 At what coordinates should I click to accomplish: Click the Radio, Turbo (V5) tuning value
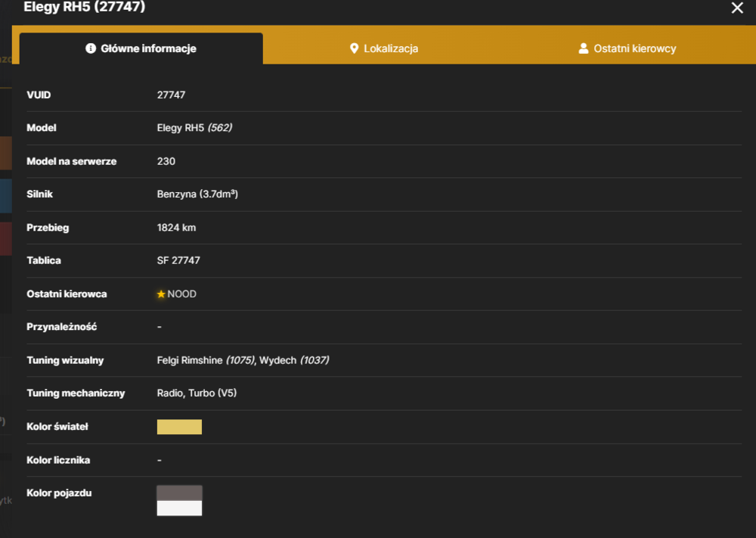(197, 393)
